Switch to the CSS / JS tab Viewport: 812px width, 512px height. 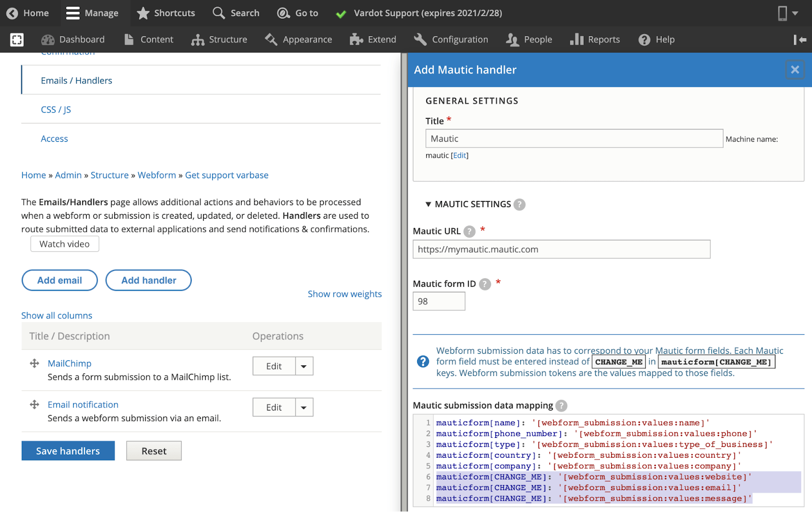pos(56,110)
